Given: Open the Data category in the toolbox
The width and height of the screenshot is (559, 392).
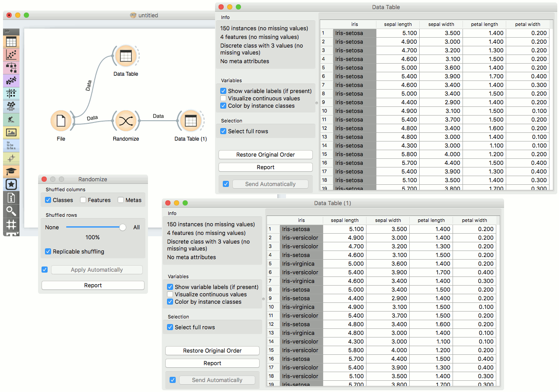Looking at the screenshot, I should pos(11,42).
